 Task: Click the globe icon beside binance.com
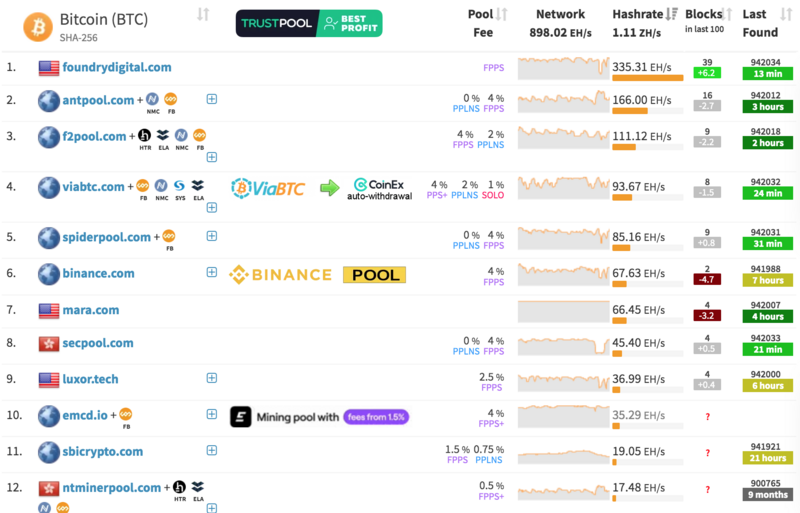click(x=48, y=273)
